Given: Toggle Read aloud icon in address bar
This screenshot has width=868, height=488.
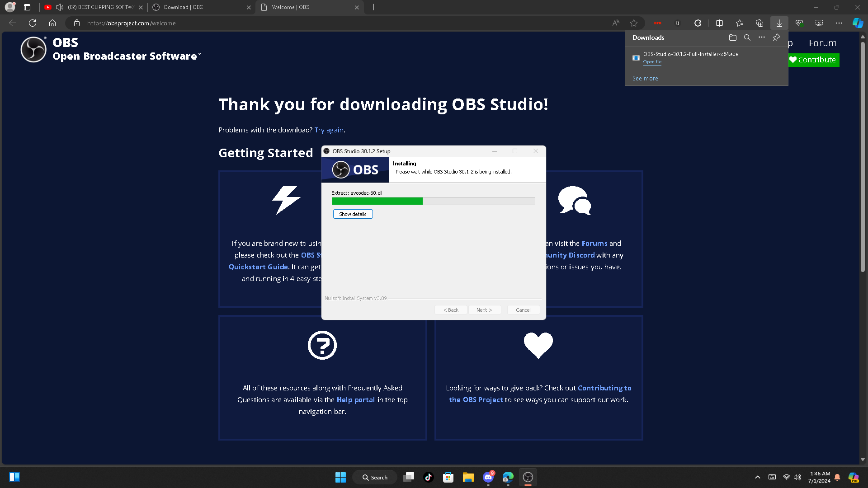Looking at the screenshot, I should [x=616, y=23].
